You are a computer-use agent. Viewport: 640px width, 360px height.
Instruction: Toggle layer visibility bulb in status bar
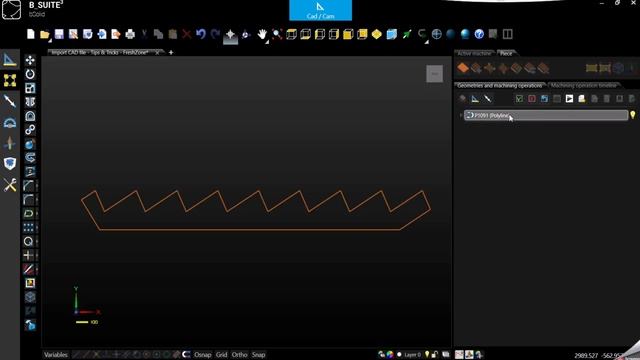coord(427,354)
